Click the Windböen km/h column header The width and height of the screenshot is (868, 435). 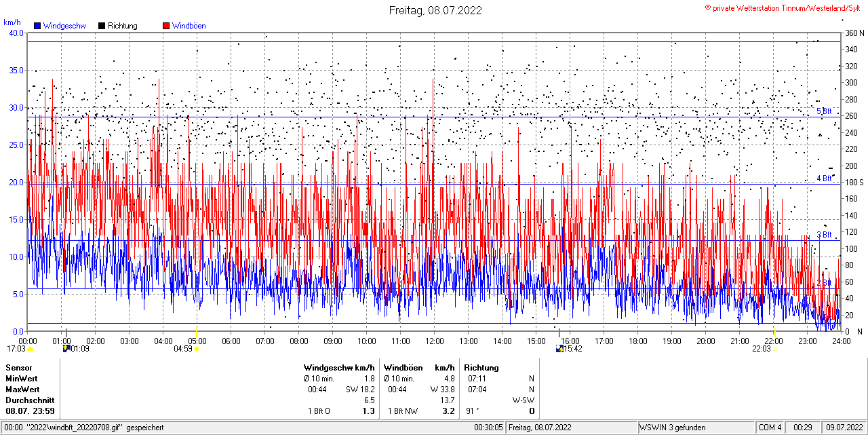(419, 368)
